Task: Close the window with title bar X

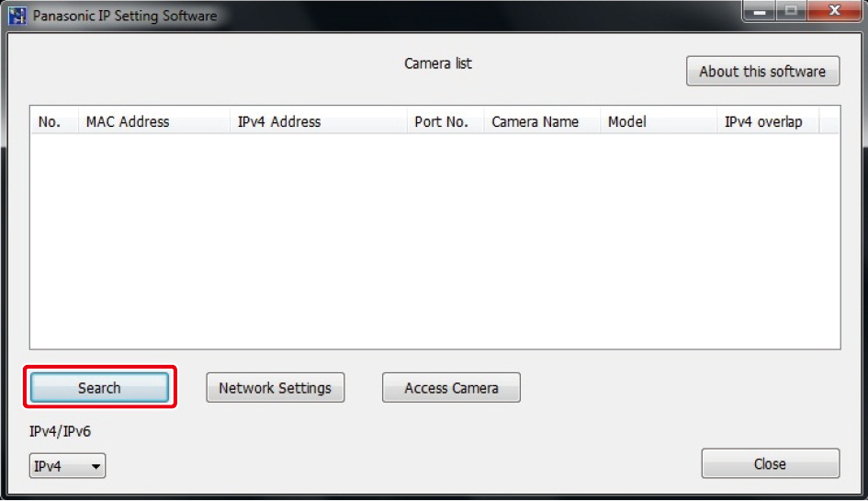Action: point(835,10)
